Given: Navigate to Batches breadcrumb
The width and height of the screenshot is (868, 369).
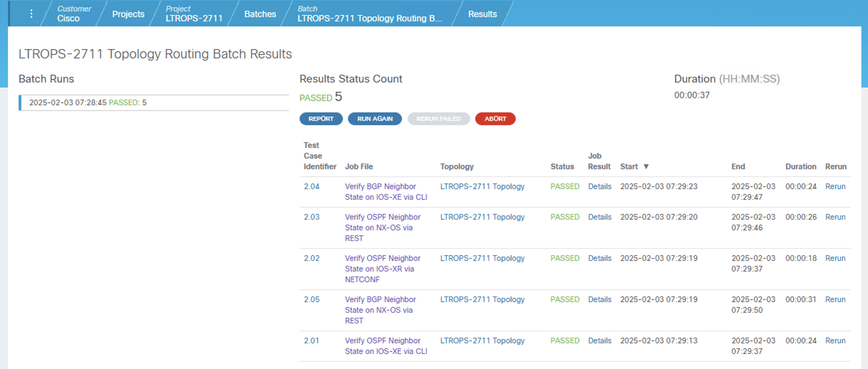Looking at the screenshot, I should (x=260, y=14).
